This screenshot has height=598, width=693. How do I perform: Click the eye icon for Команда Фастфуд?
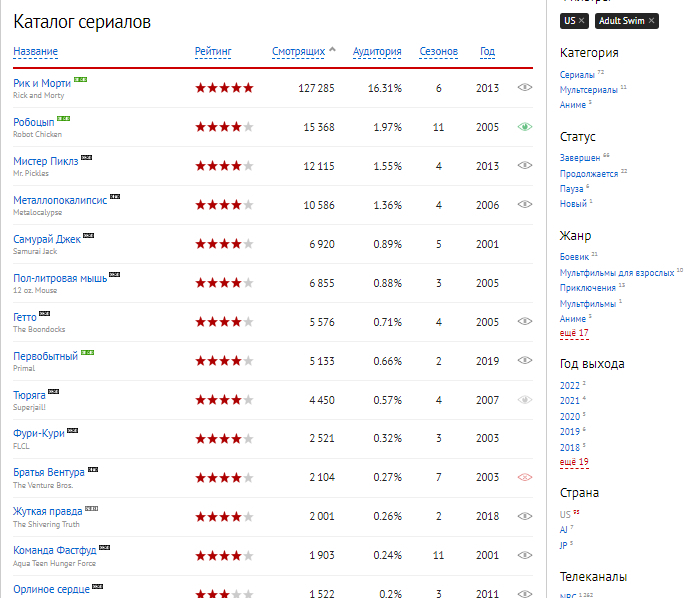[x=525, y=555]
